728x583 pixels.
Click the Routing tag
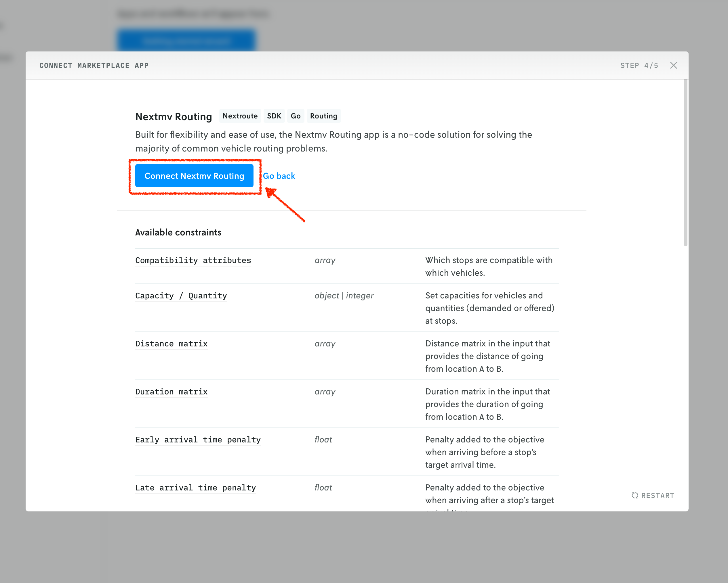323,116
